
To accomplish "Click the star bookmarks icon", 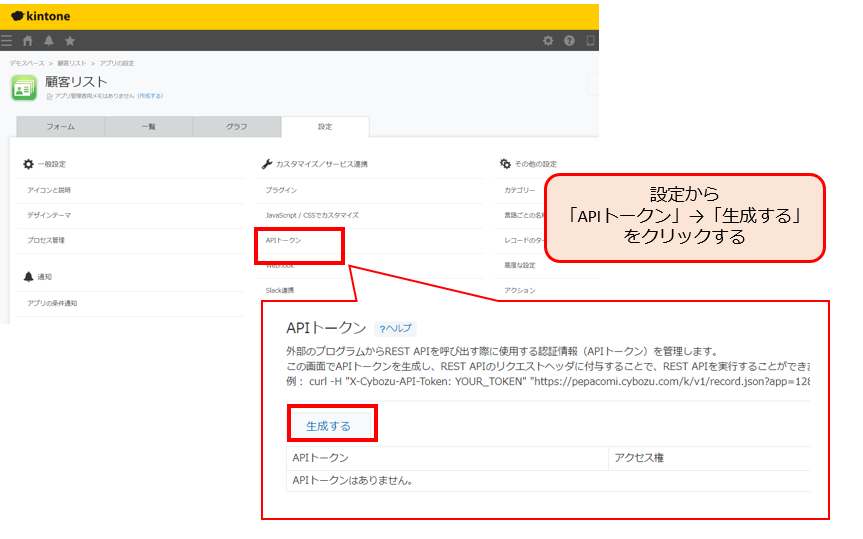I will click(x=70, y=41).
